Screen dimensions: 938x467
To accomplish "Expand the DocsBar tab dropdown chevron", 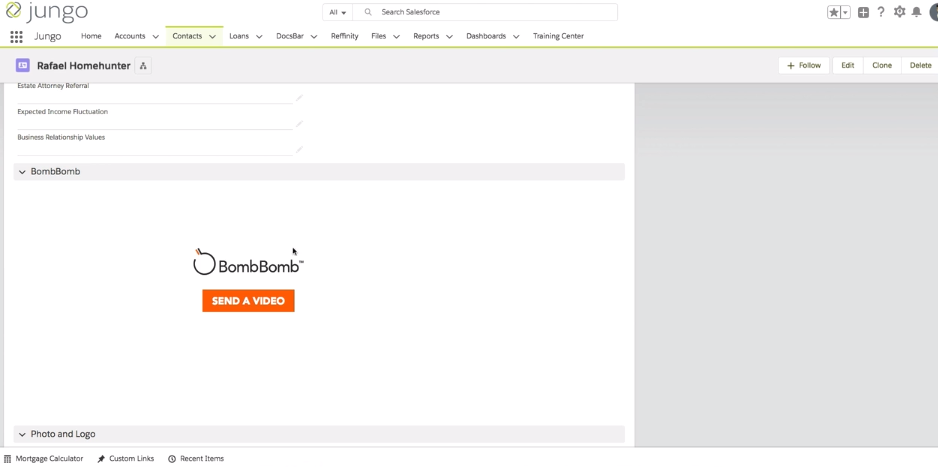I will point(313,36).
